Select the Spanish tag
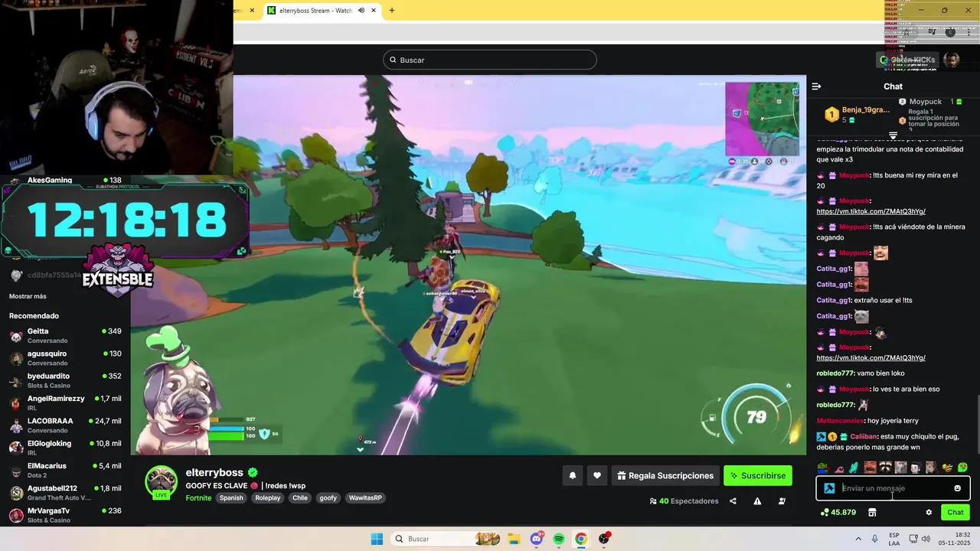980x551 pixels. click(x=231, y=497)
